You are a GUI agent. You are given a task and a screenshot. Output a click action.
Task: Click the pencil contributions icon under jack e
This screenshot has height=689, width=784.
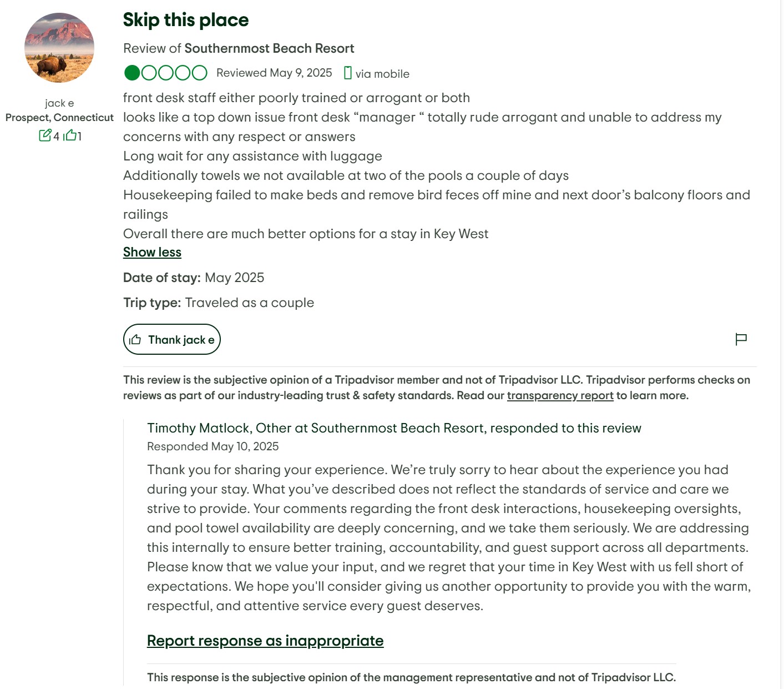(x=45, y=135)
